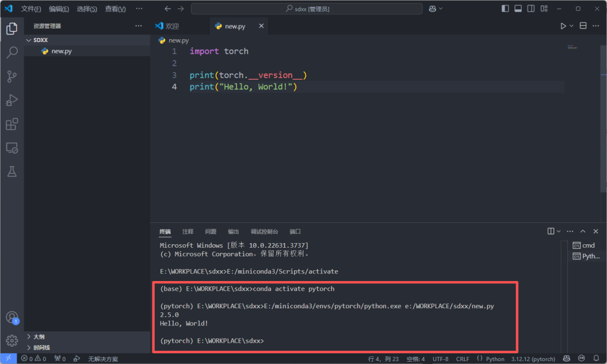Toggle the bottom panel visibility

click(518, 9)
